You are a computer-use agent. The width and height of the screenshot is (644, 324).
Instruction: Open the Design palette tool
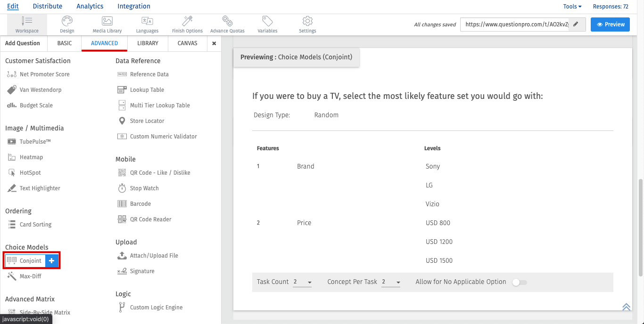click(x=67, y=24)
